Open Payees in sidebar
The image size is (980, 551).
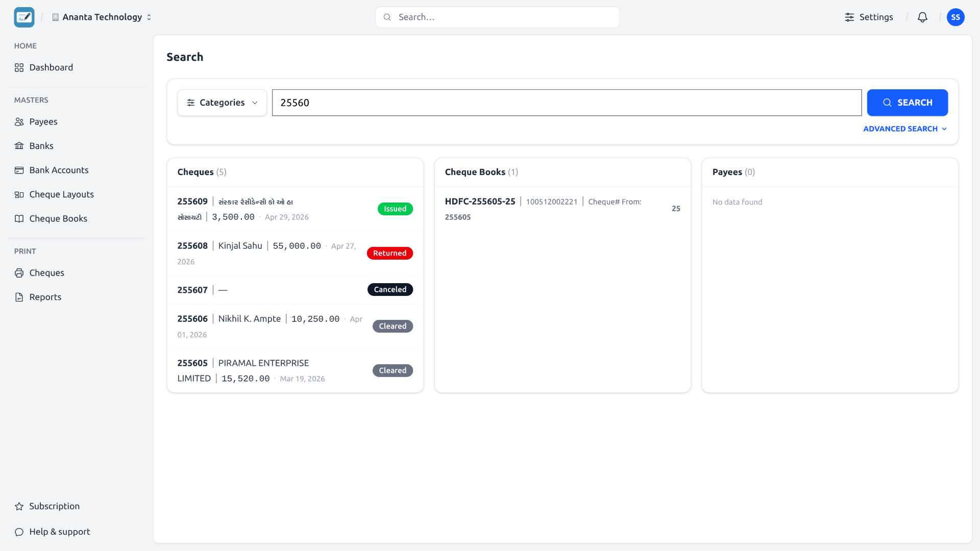click(x=77, y=121)
